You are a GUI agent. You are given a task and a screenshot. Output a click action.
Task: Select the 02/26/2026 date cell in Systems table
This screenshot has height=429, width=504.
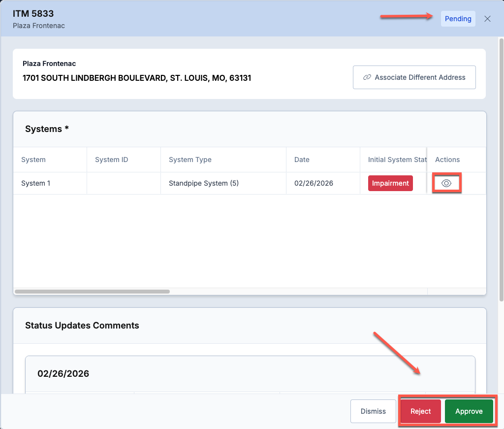(323, 183)
